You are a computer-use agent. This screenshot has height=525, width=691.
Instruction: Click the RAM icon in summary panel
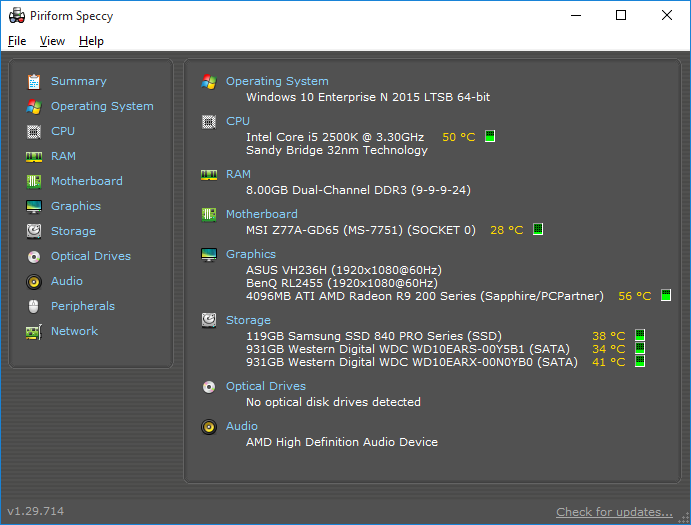click(x=209, y=175)
